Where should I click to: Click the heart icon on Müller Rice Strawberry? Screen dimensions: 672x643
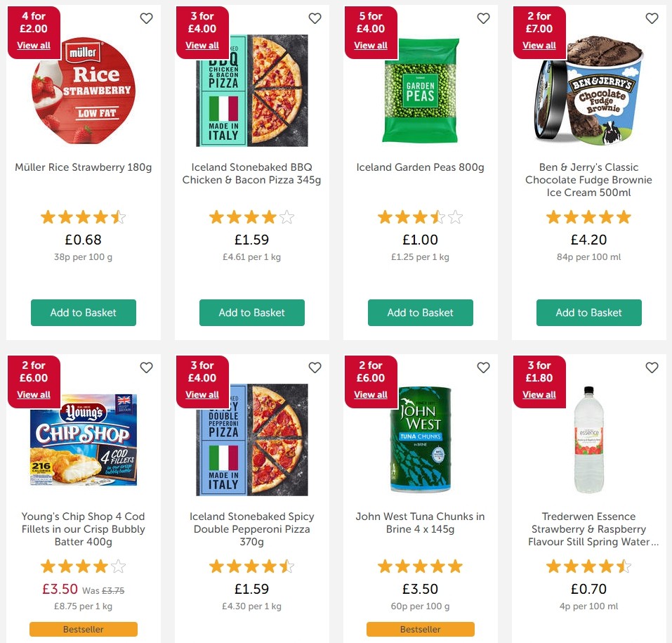click(146, 18)
